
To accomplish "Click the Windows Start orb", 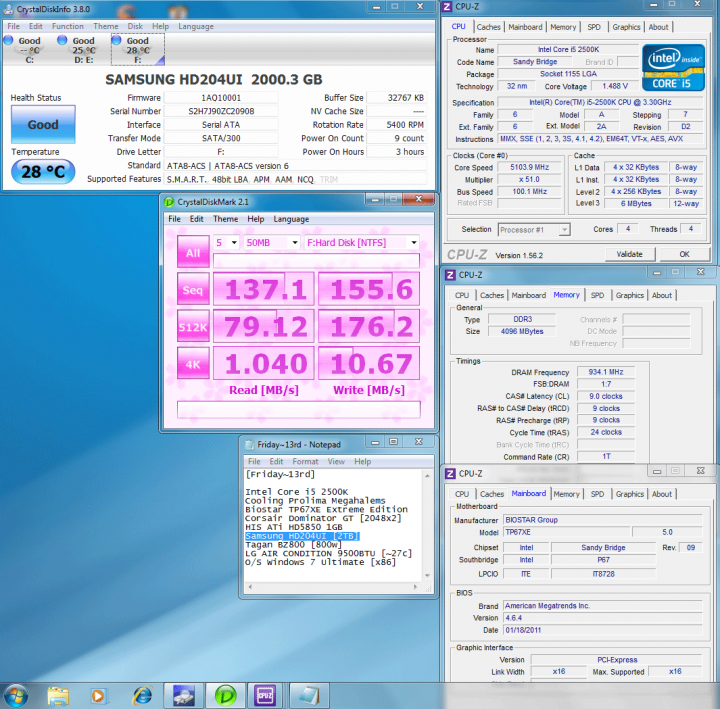I will click(15, 697).
